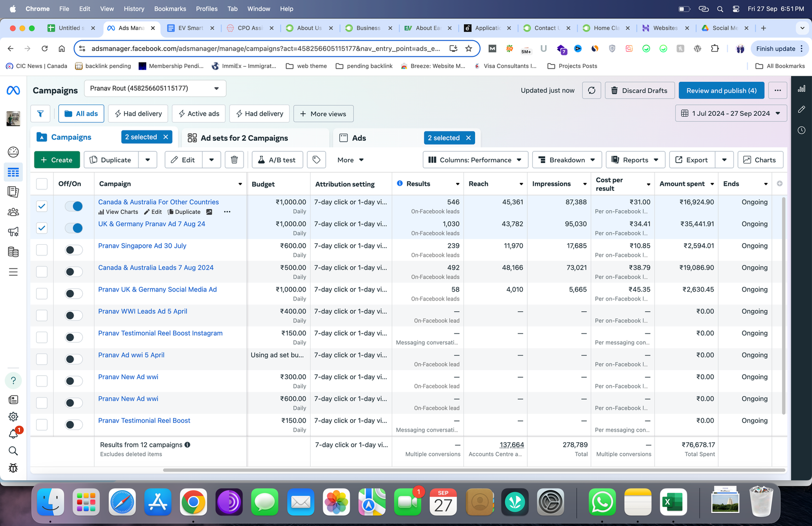The width and height of the screenshot is (812, 526).
Task: Turn off Canada & Australia For Other Countries
Action: 74,206
